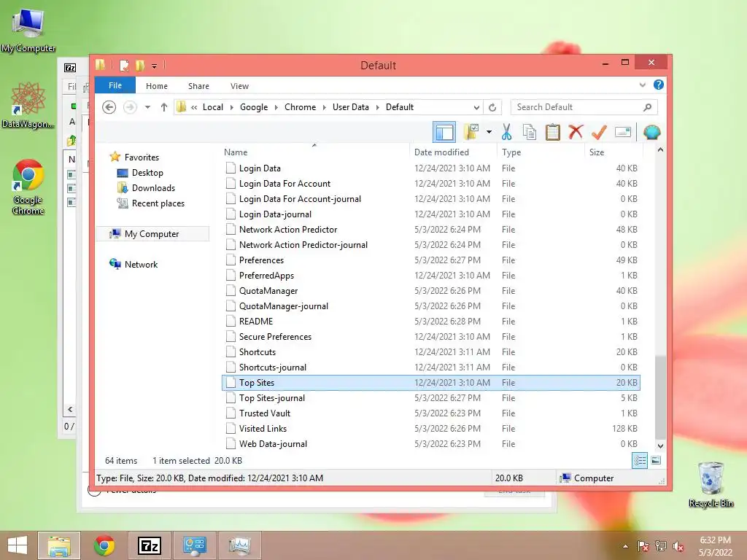Click the scroll down arrow in file list
The width and height of the screenshot is (747, 560).
tap(660, 446)
